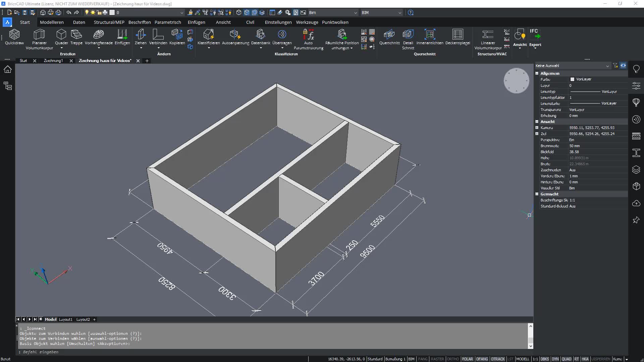
Task: Open the Modellieren ribbon tab
Action: [52, 22]
